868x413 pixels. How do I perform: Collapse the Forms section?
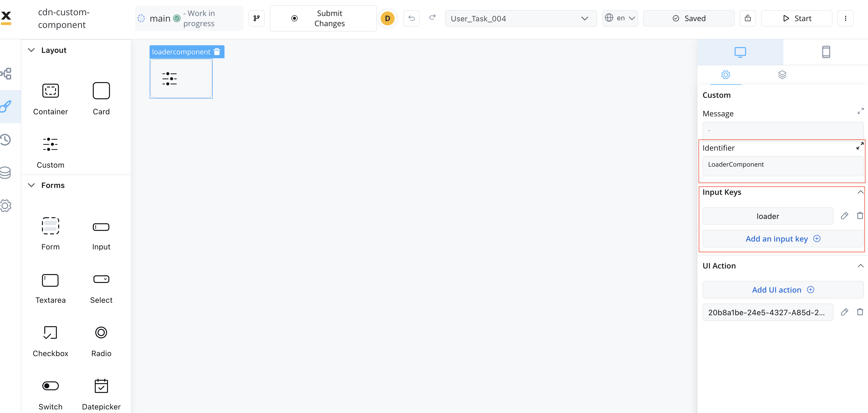31,185
